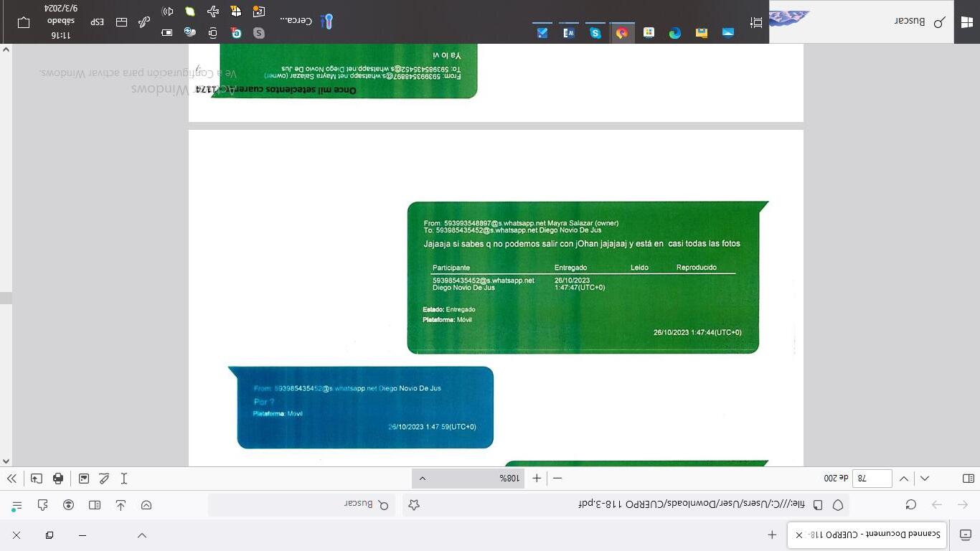Open the Windows notification center icon

(x=24, y=22)
